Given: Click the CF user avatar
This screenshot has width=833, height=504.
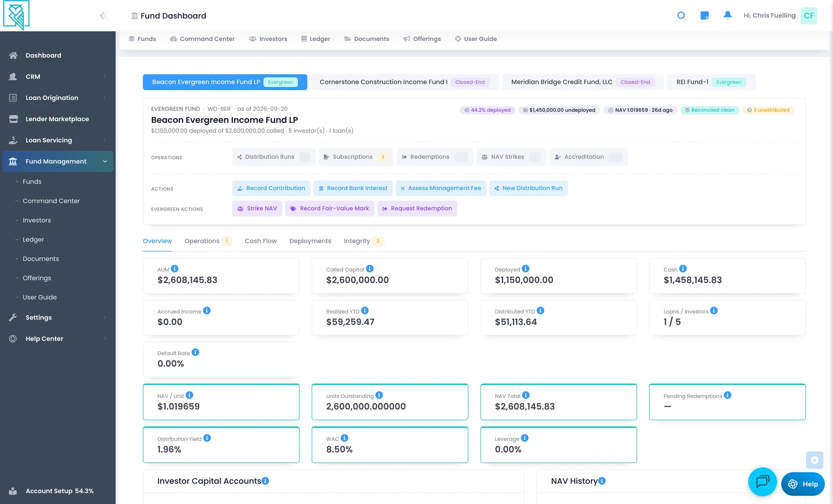Looking at the screenshot, I should click(x=809, y=16).
